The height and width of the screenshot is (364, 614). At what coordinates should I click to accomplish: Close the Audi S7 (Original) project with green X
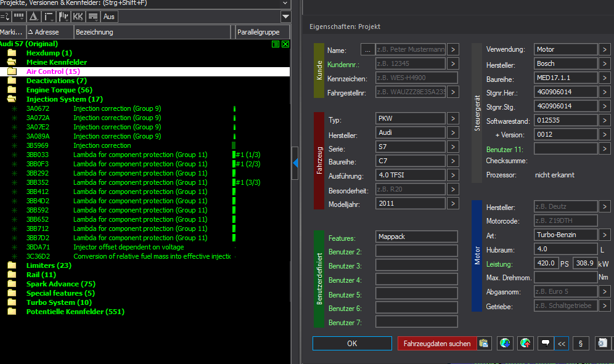(x=285, y=44)
